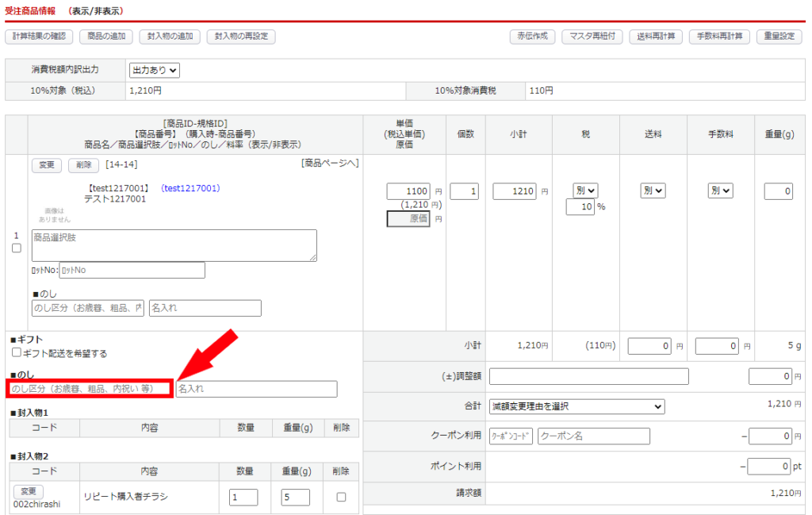Open the 手数料 column 別 dropdown

click(x=720, y=190)
